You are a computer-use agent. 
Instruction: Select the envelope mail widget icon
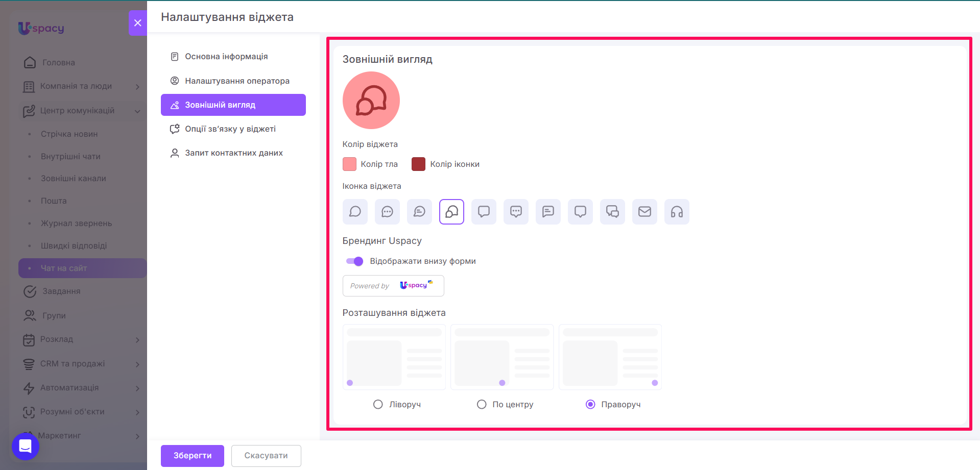[x=644, y=212]
